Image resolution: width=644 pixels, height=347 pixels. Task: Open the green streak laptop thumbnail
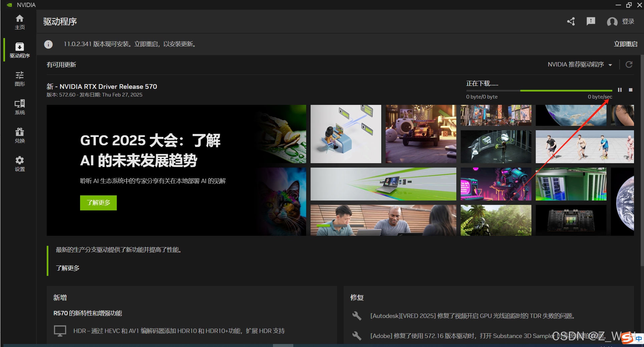[383, 184]
